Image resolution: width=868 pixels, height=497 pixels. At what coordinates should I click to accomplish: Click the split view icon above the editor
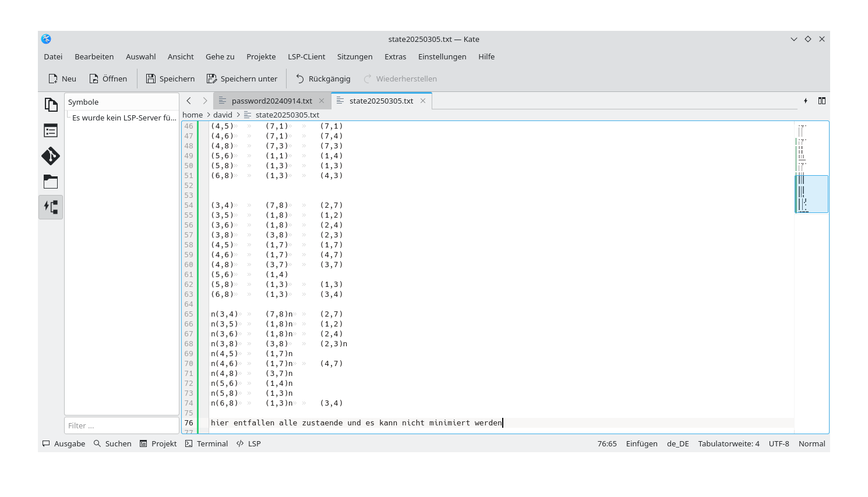821,100
